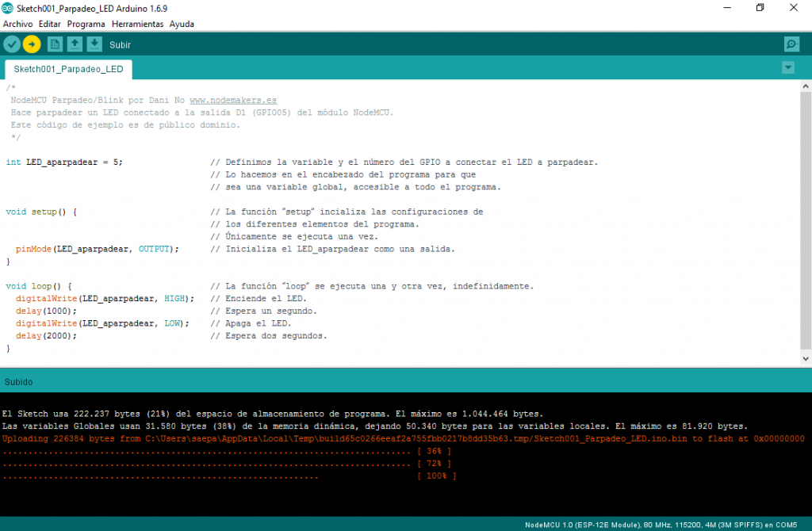The height and width of the screenshot is (531, 812).
Task: Create a new sketch with the New icon
Action: pos(55,44)
